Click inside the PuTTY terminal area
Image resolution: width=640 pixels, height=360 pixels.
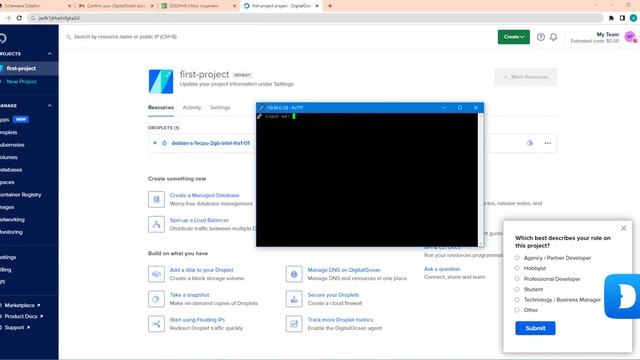tap(367, 180)
